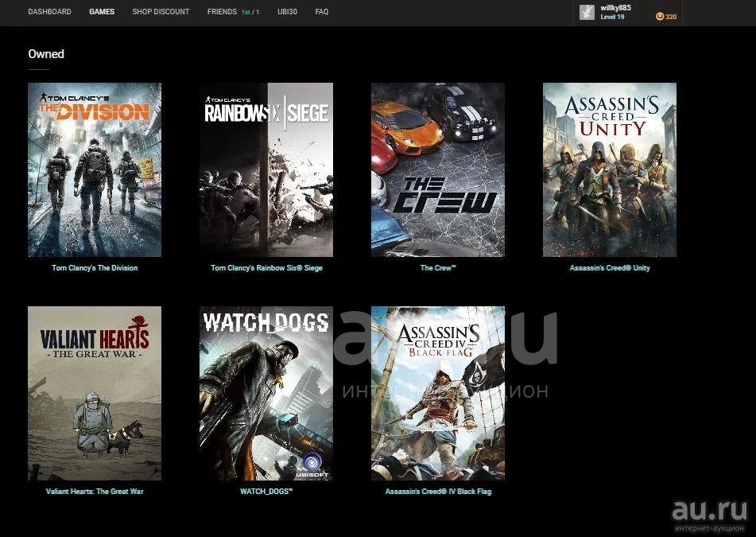Click The Crew title link
Image resolution: width=756 pixels, height=537 pixels.
438,268
